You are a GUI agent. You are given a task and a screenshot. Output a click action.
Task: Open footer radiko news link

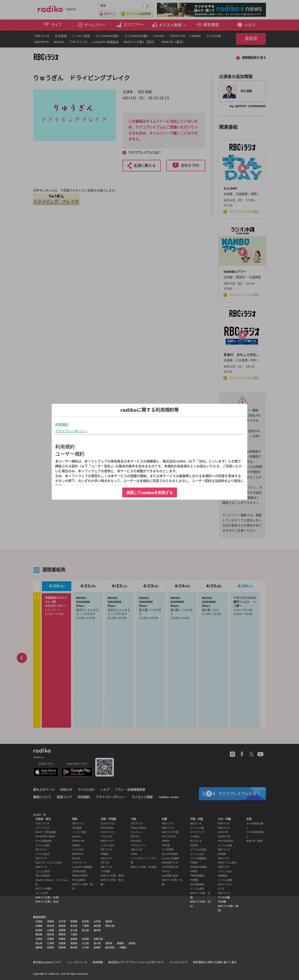pyautogui.click(x=168, y=797)
